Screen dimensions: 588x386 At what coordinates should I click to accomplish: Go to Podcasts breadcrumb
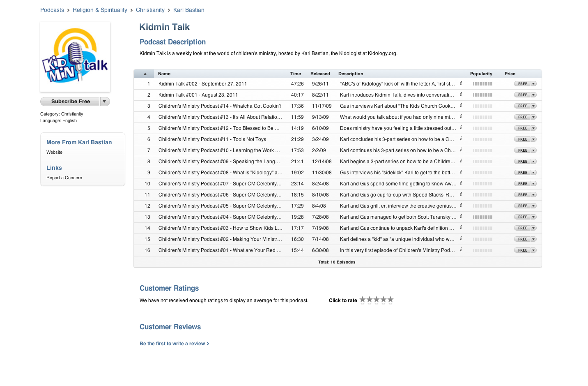52,10
